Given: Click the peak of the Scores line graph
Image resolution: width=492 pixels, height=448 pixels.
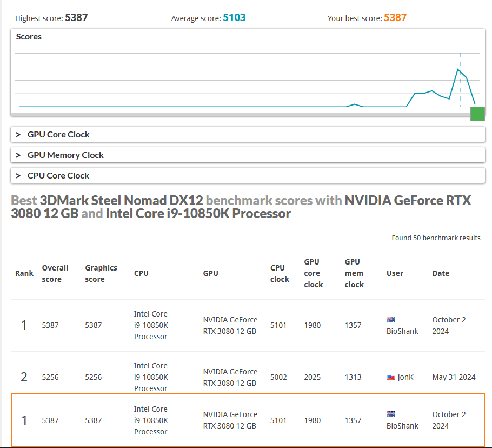Looking at the screenshot, I should click(458, 69).
